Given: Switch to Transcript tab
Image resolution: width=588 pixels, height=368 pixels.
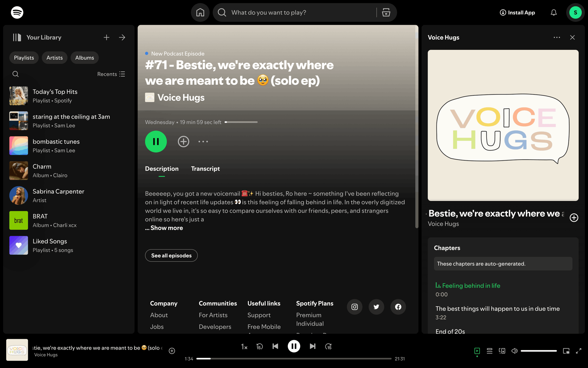Looking at the screenshot, I should pos(205,169).
